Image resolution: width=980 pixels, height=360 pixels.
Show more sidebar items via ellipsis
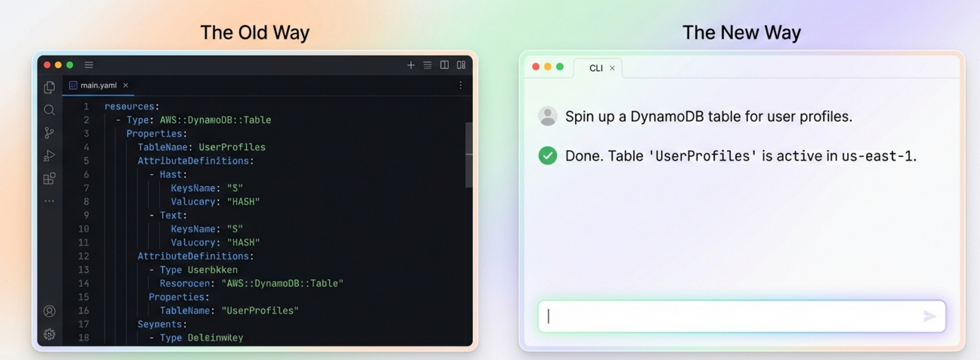49,201
